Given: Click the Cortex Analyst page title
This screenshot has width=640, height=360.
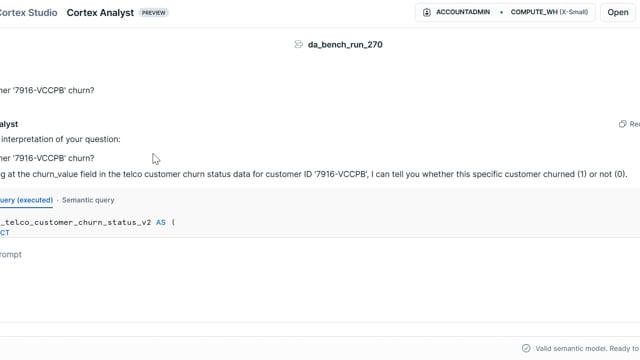Looking at the screenshot, I should tap(100, 13).
